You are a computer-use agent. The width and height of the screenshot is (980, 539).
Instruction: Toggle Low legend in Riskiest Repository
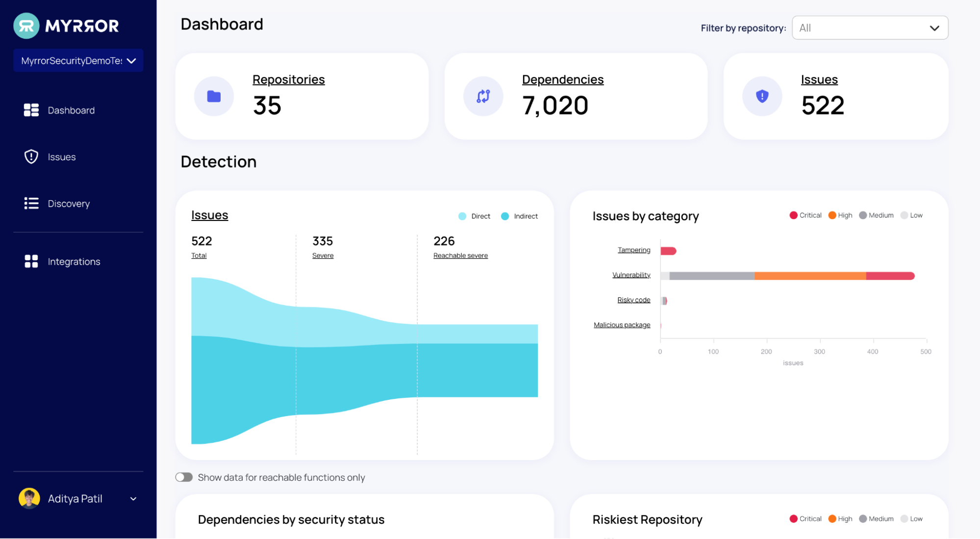tap(912, 519)
